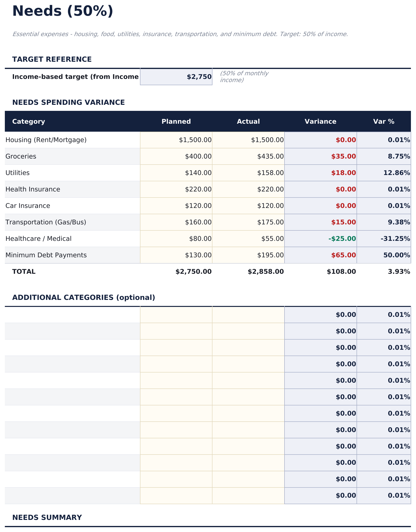The height and width of the screenshot is (532, 416).
Task: Select the Groceries actual $435.00 cell
Action: 248,156
